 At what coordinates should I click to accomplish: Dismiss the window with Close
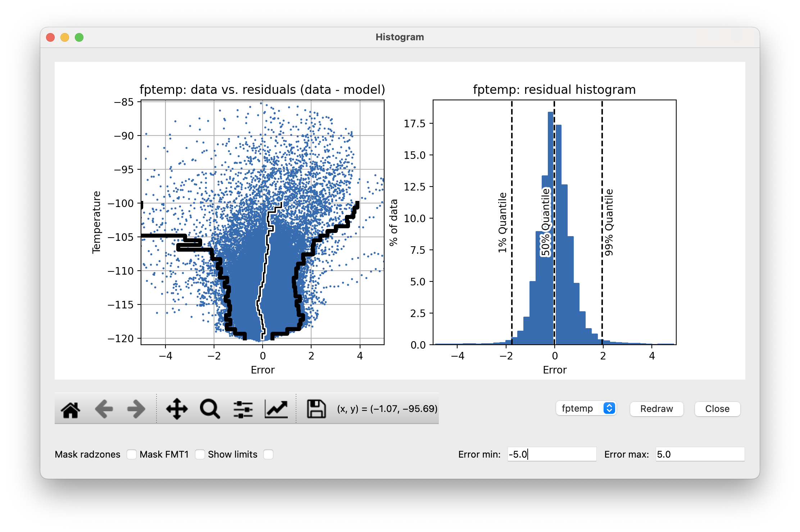pyautogui.click(x=717, y=409)
